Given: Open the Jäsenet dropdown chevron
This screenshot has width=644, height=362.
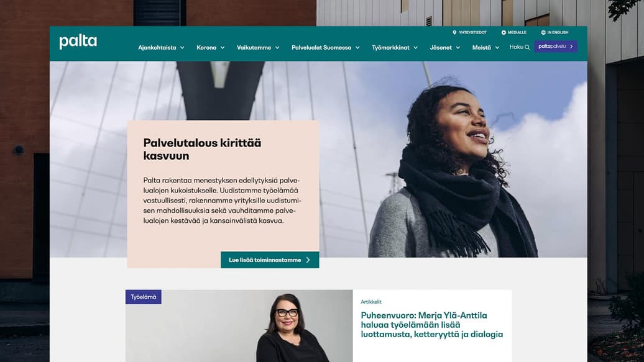Looking at the screenshot, I should pyautogui.click(x=458, y=48).
